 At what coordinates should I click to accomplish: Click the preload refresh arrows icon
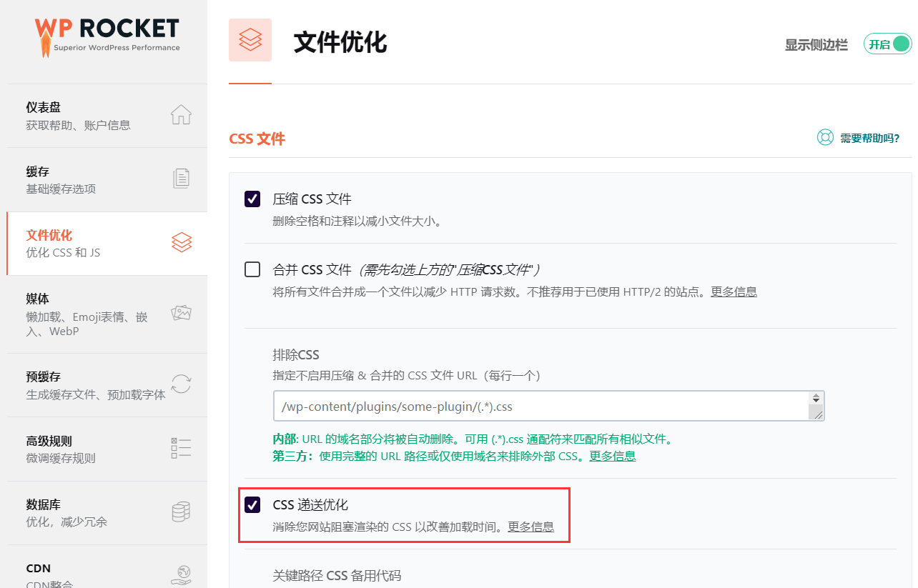tap(182, 384)
